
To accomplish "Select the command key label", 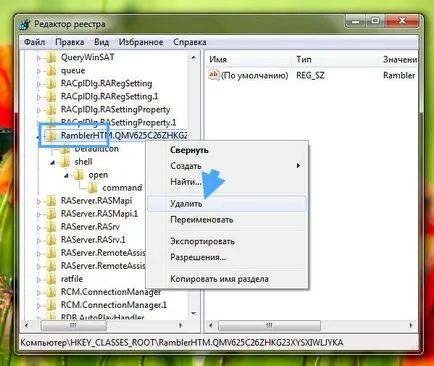I will pos(122,188).
